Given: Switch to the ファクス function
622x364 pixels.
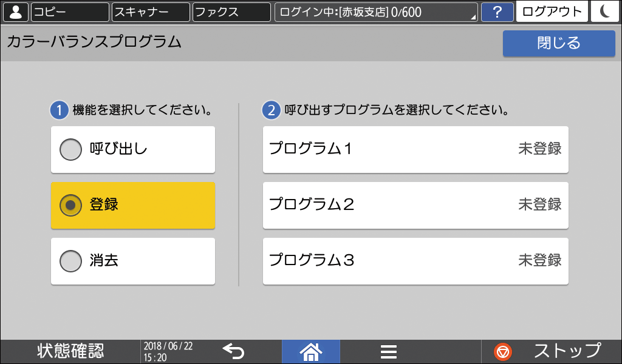Looking at the screenshot, I should [x=231, y=11].
